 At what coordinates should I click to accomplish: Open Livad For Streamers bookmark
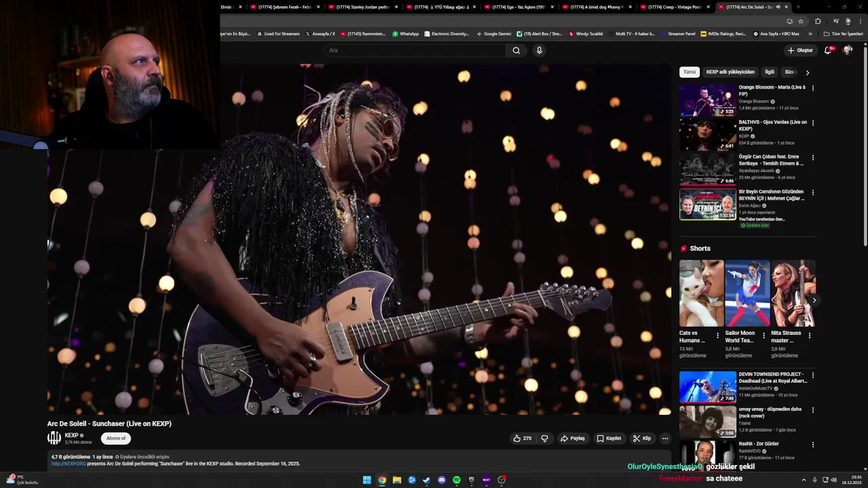click(x=278, y=33)
